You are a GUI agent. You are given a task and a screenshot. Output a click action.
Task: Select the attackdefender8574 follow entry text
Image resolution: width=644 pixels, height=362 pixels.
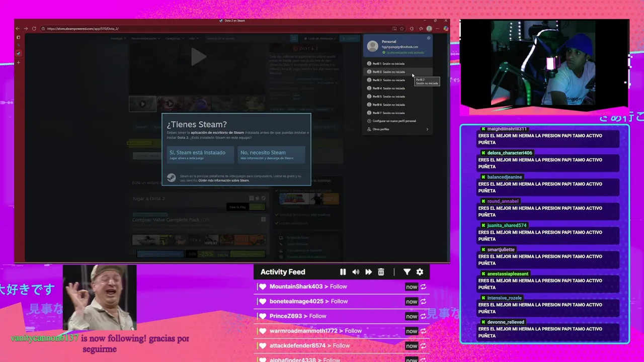point(309,345)
